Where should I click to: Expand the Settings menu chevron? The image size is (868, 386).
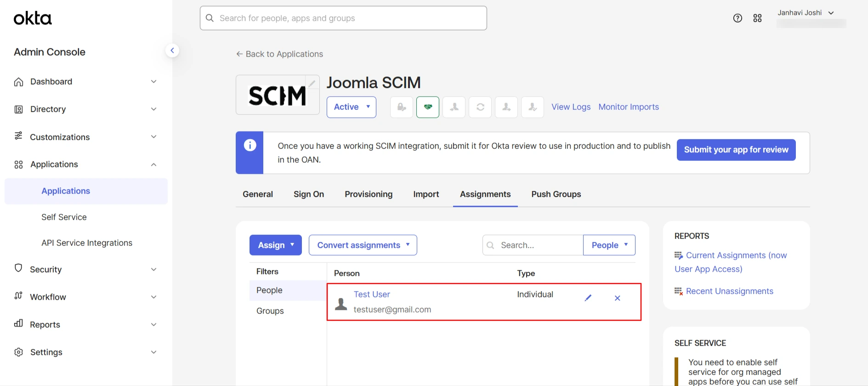(x=153, y=352)
